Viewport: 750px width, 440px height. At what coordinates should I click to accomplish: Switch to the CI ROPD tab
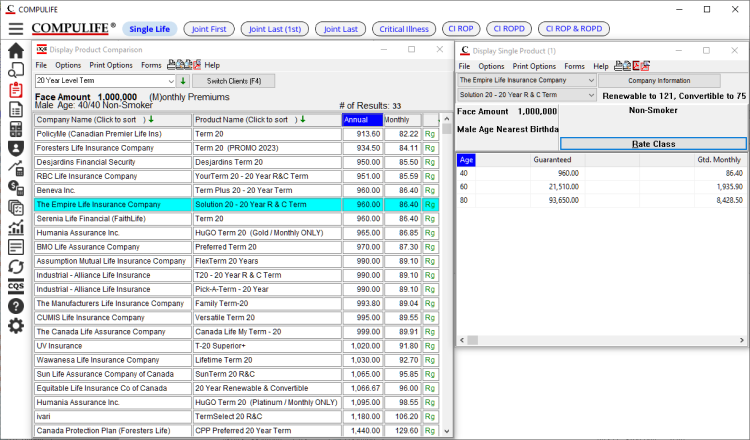(509, 29)
